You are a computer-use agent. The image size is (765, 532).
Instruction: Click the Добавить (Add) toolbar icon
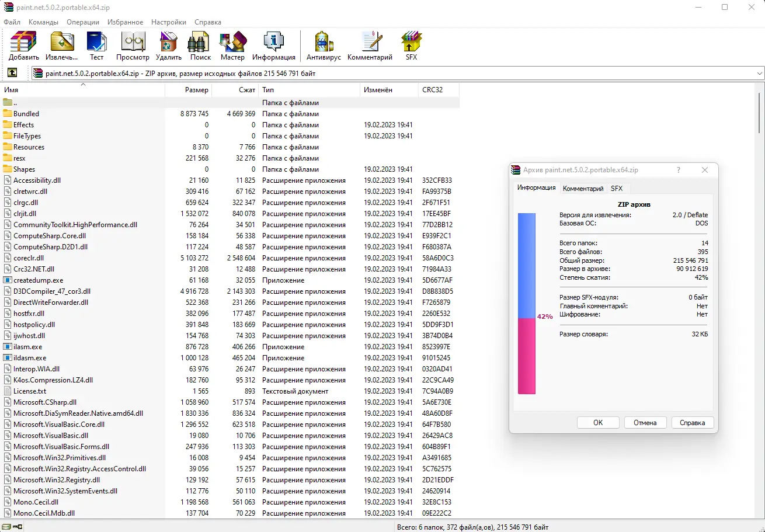click(24, 42)
